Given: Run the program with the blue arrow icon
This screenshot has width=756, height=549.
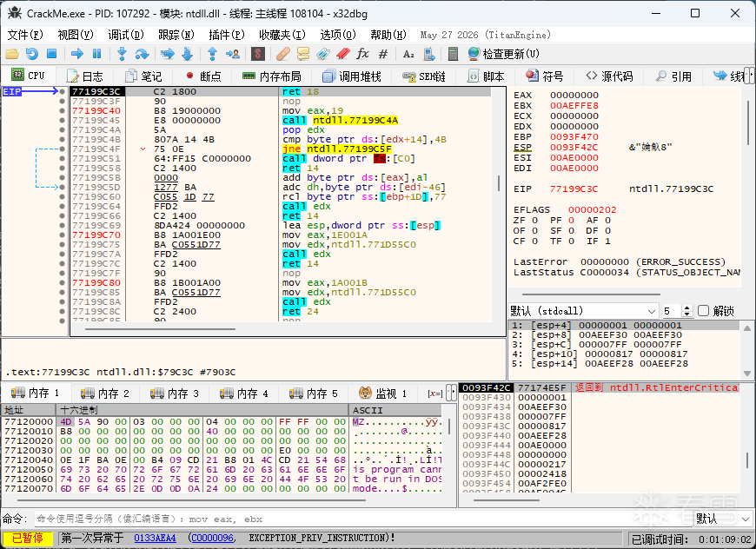Looking at the screenshot, I should 76,54.
